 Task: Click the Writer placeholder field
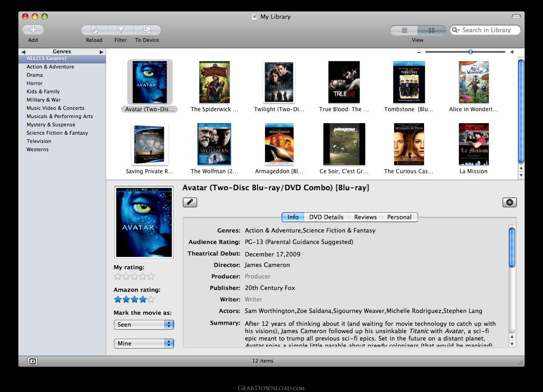(x=254, y=299)
